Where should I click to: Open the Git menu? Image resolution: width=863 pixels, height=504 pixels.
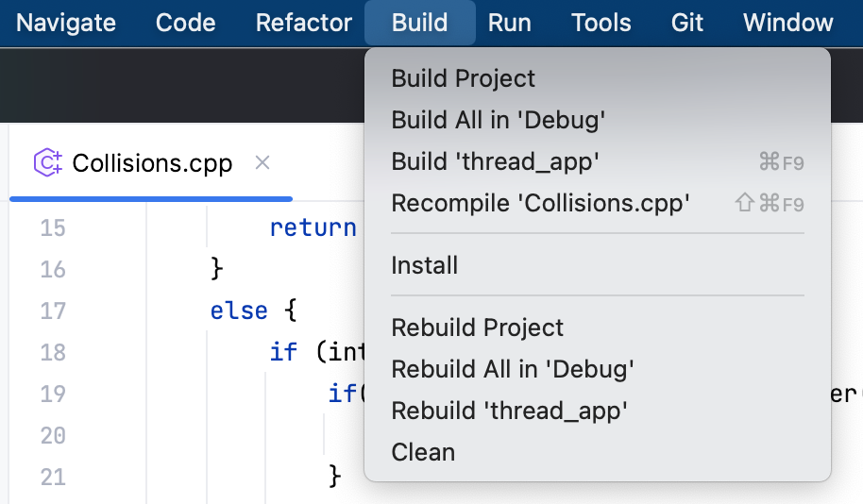687,23
